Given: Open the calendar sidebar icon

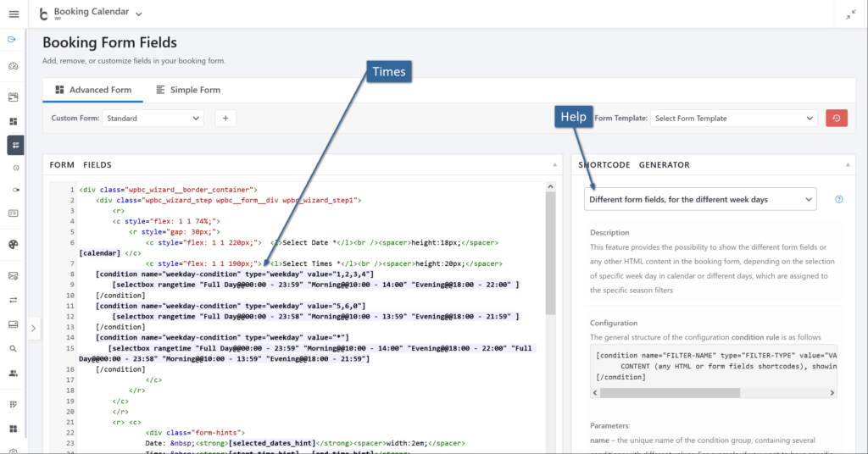Looking at the screenshot, I should [14, 97].
